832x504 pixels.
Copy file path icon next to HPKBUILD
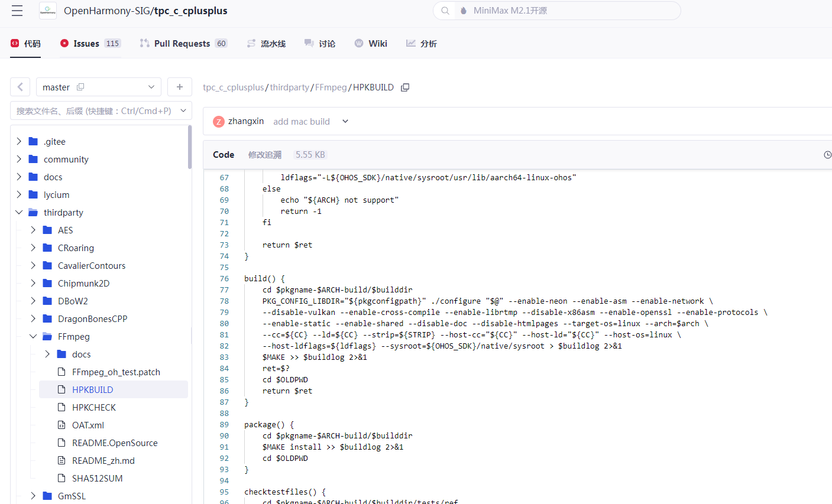point(405,87)
